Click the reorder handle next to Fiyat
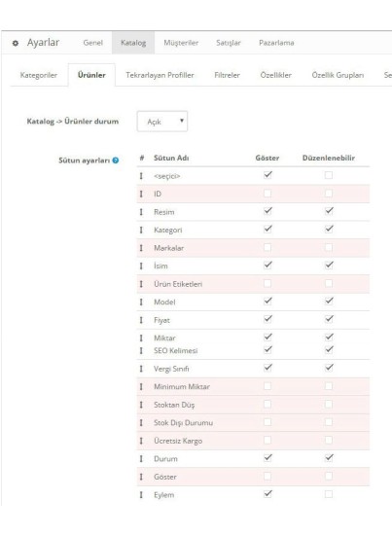This screenshot has width=392, height=535. (x=141, y=320)
